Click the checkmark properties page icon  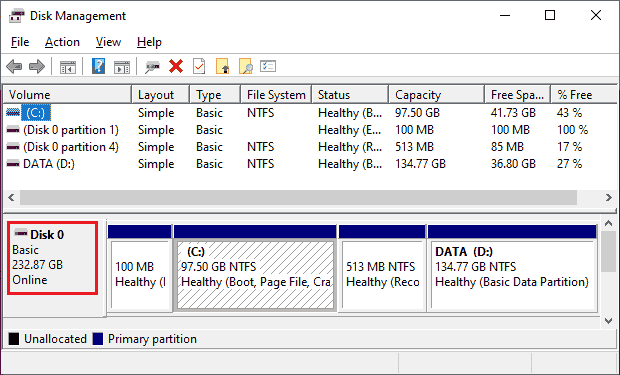click(x=199, y=66)
